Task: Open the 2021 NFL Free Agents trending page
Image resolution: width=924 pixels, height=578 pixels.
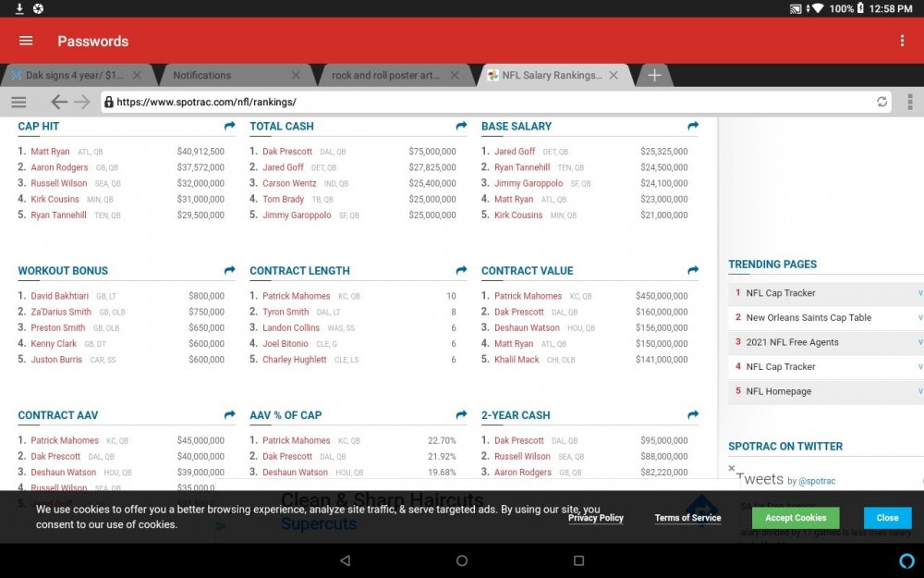Action: point(792,342)
